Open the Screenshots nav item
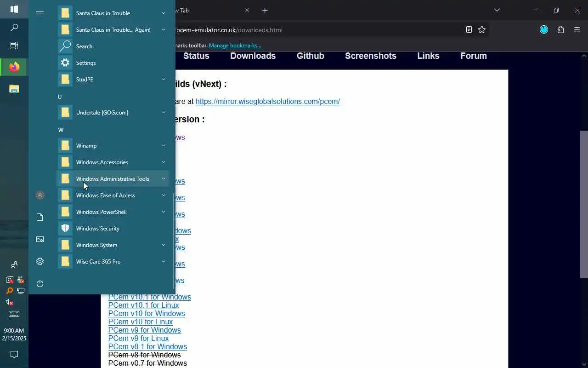This screenshot has height=368, width=588. 371,56
